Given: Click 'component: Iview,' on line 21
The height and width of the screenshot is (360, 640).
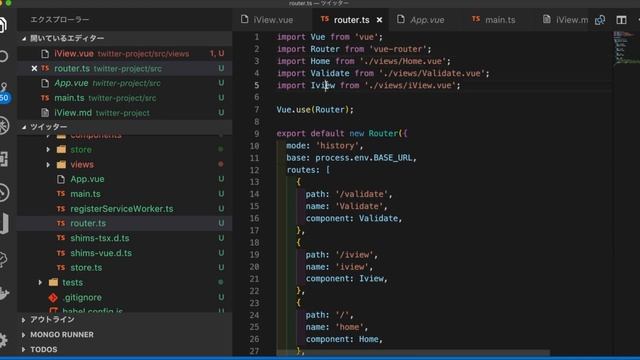Looking at the screenshot, I should [347, 279].
